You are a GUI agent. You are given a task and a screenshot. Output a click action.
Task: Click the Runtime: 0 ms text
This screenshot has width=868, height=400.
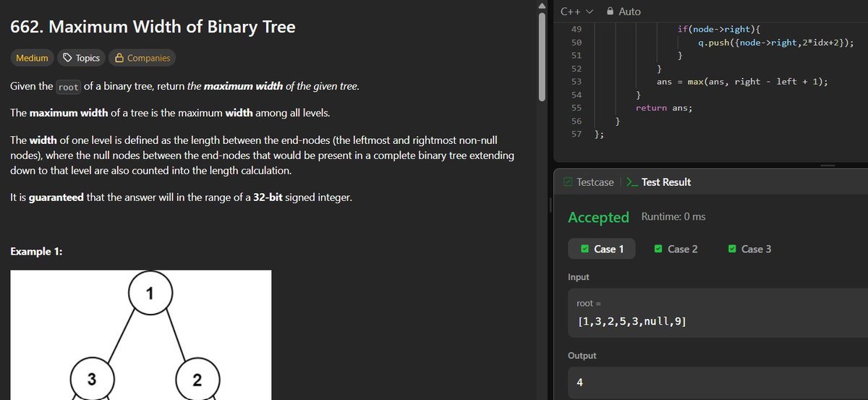[x=673, y=217]
